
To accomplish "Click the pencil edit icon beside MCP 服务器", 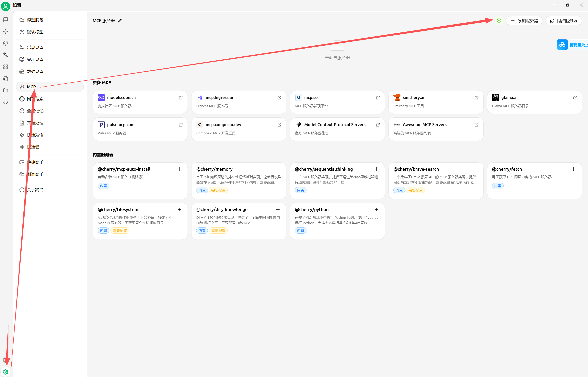I will point(120,21).
